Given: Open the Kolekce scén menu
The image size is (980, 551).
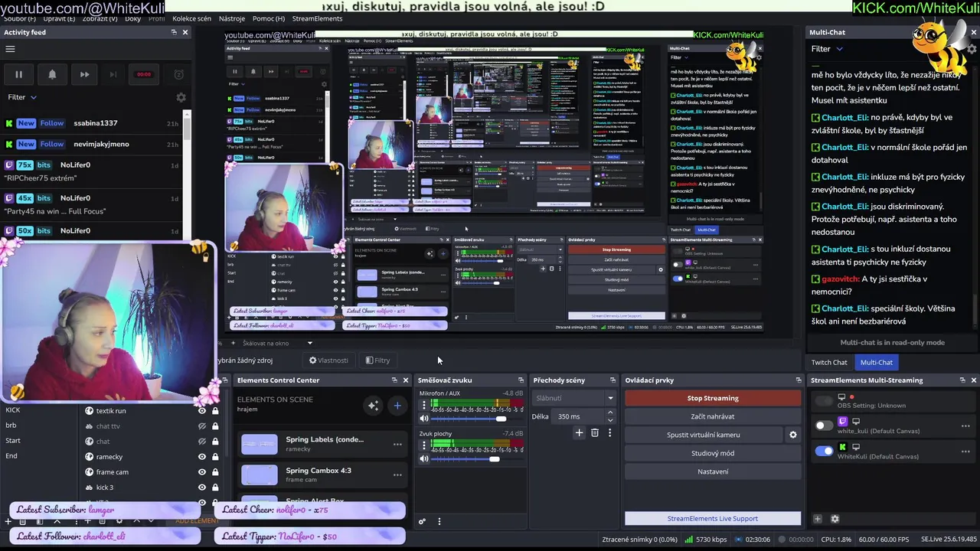Looking at the screenshot, I should 191,18.
